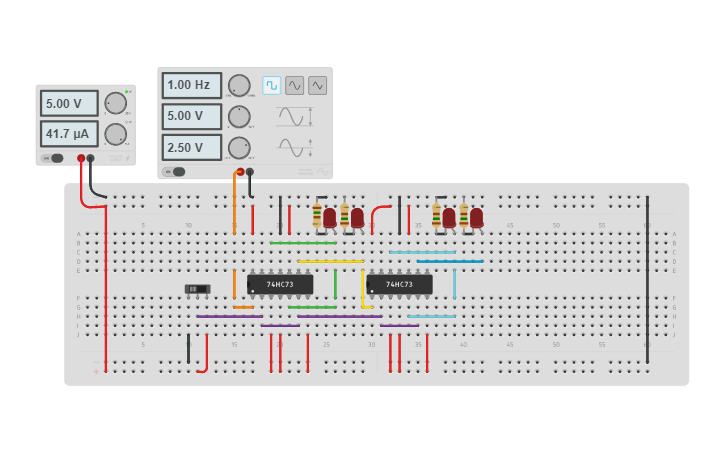Viewport: 725px width, 453px height.
Task: Select the green jumper wire on row B
Action: (303, 243)
